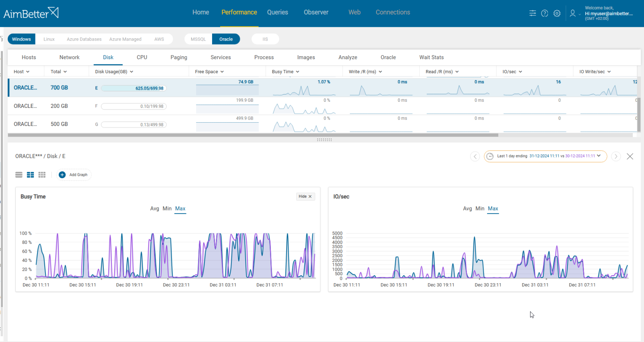644x342 pixels.
Task: Click the clock icon in date range
Action: 490,156
